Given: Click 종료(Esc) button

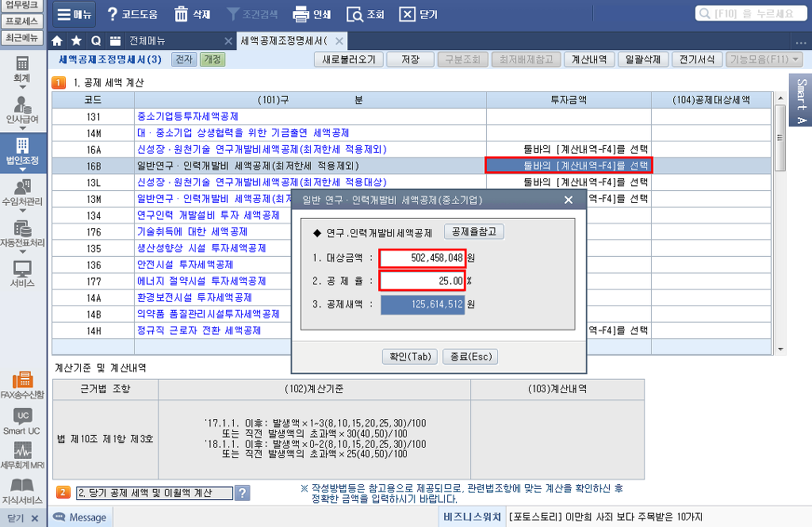Looking at the screenshot, I should (471, 357).
